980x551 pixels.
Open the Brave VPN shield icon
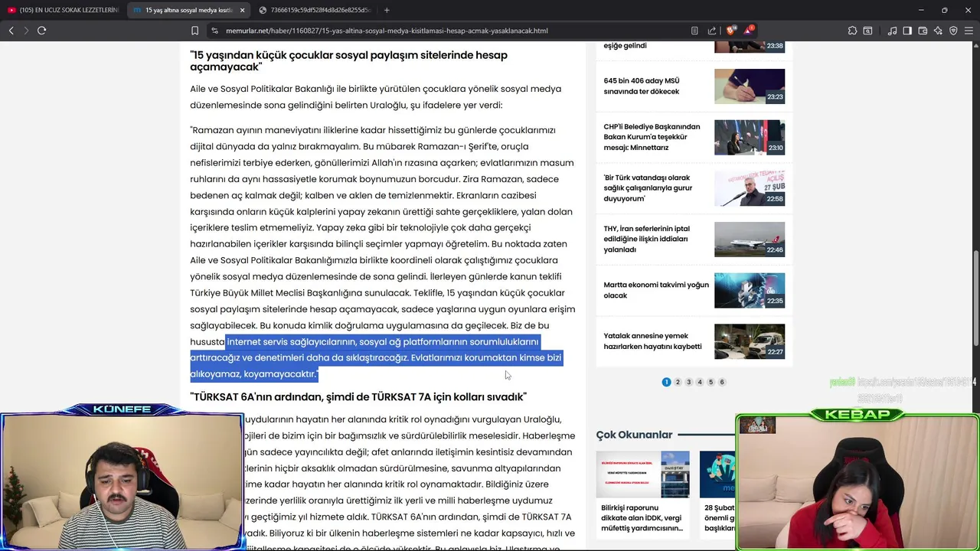[x=953, y=31]
